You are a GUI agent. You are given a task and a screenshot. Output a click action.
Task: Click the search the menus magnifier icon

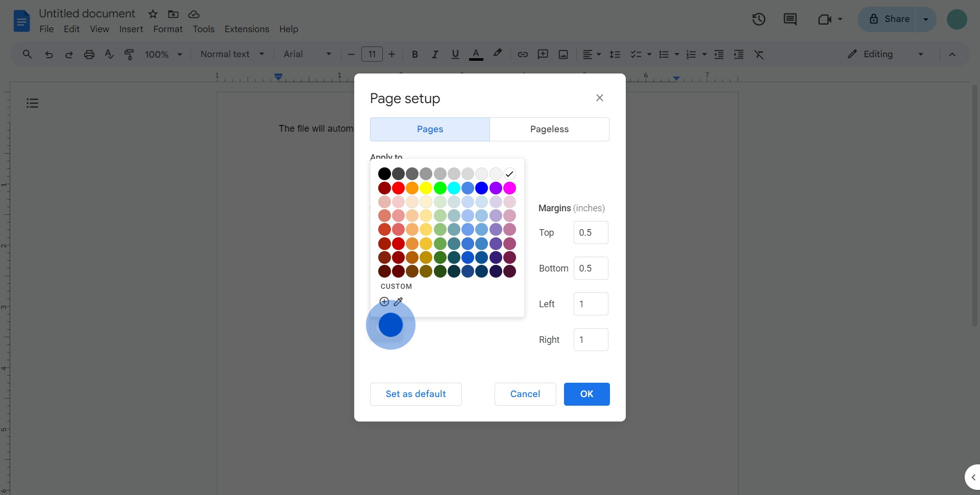[27, 54]
